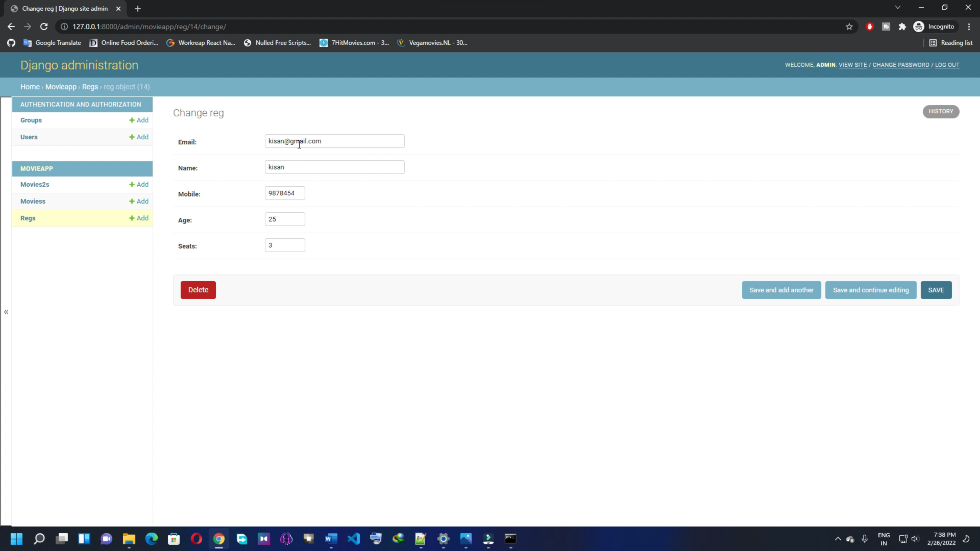Viewport: 980px width, 551px height.
Task: Open HISTORY of this object
Action: tap(941, 111)
